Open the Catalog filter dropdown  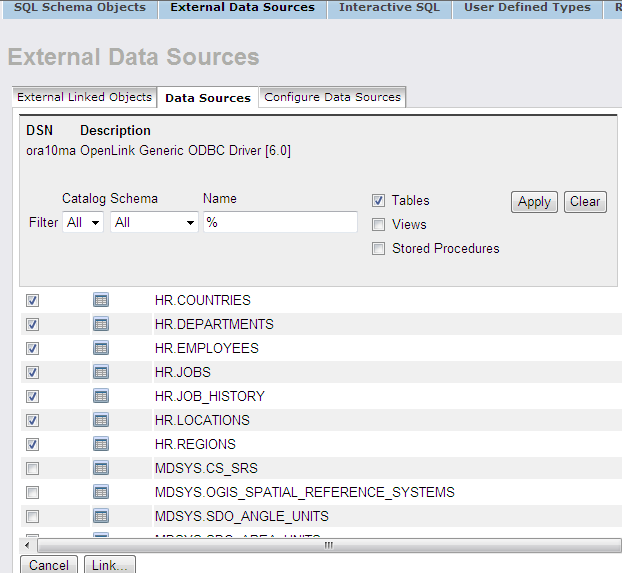(x=83, y=222)
